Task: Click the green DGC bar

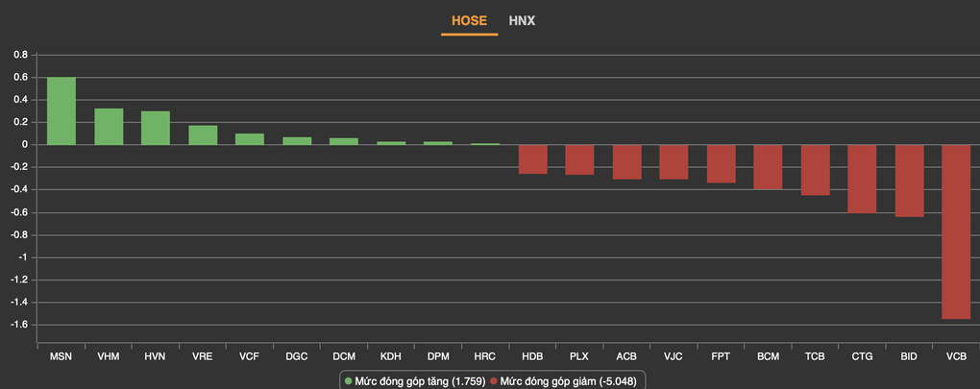Action: point(297,141)
